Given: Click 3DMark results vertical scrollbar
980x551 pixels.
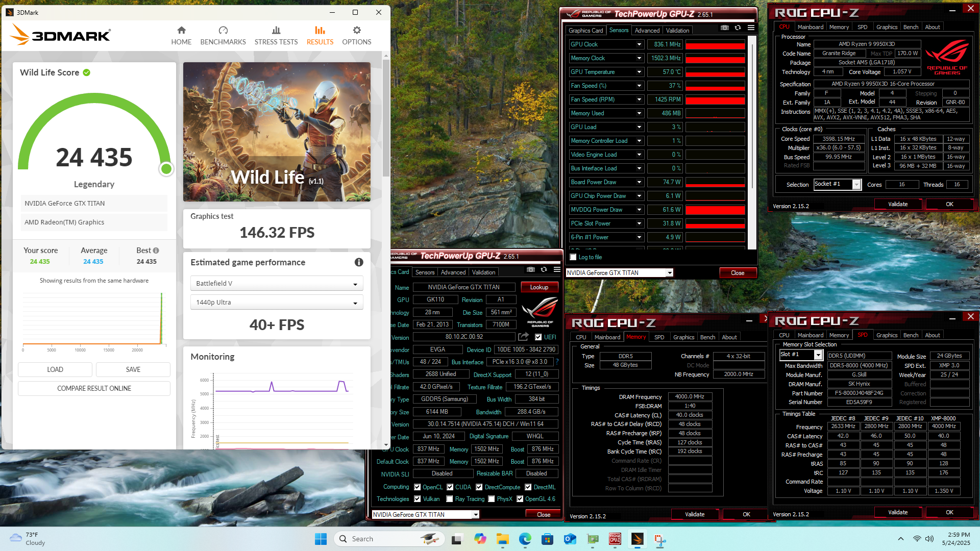Looking at the screenshot, I should coord(386,117).
